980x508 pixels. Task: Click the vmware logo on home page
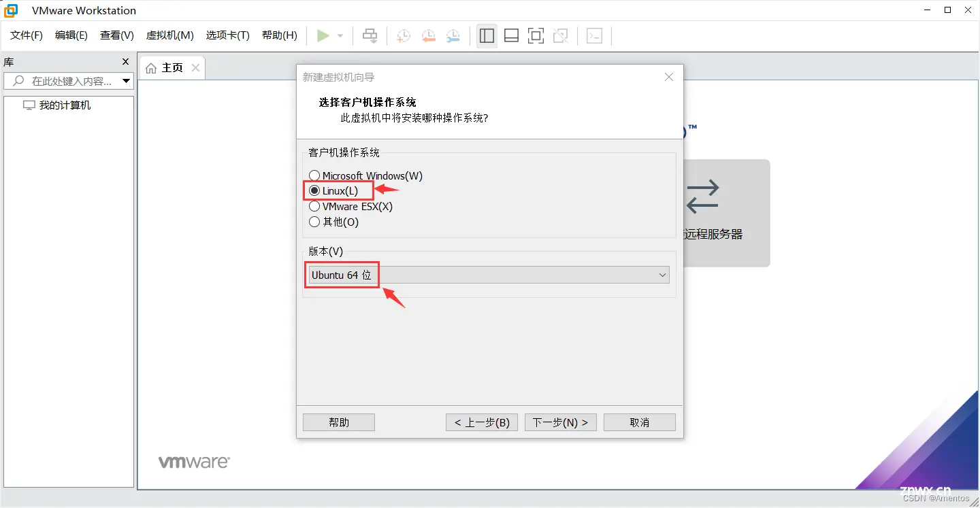click(194, 462)
